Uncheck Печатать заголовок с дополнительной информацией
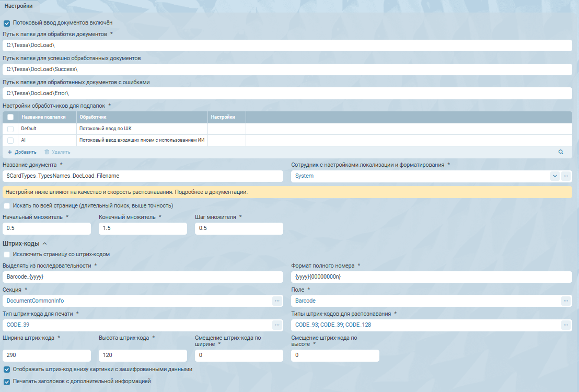The height and width of the screenshot is (392, 579). click(7, 382)
